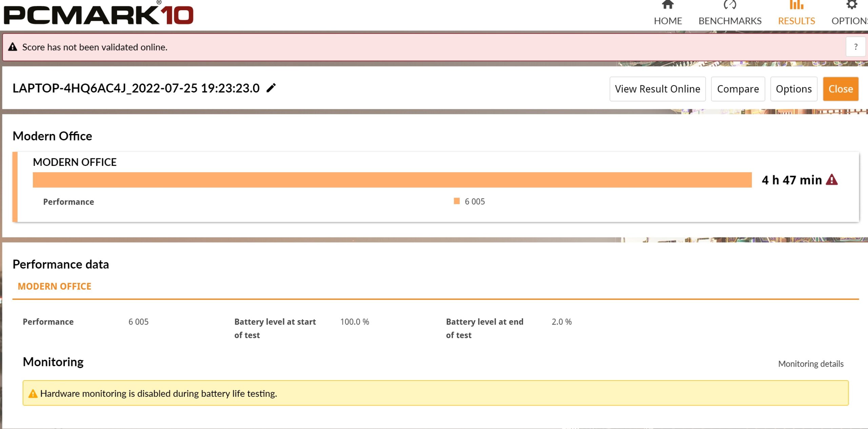Open the result Options button
Viewport: 868px width, 429px height.
click(x=794, y=89)
